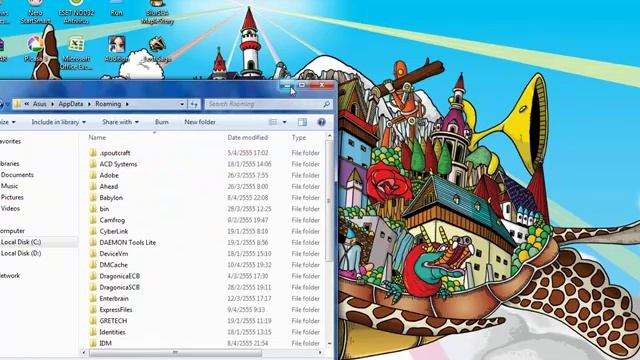640x360 pixels.
Task: Click Burn in the toolbar
Action: 162,122
